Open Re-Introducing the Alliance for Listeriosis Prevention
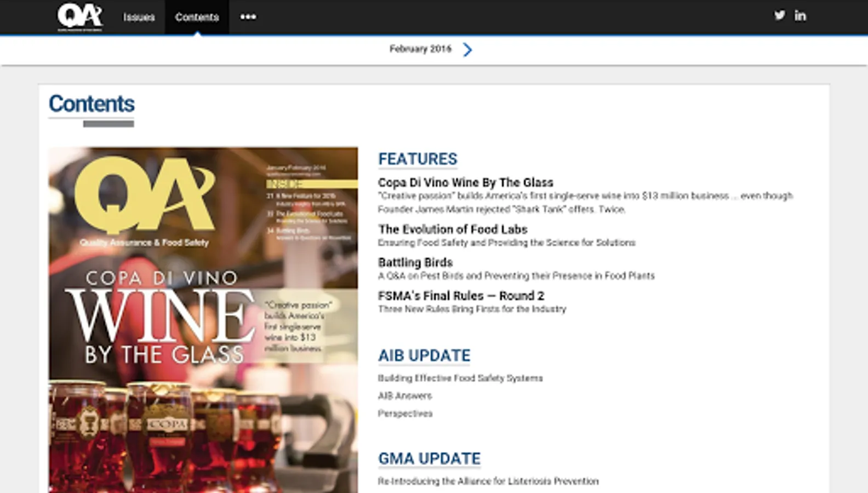The image size is (868, 493). coord(488,481)
